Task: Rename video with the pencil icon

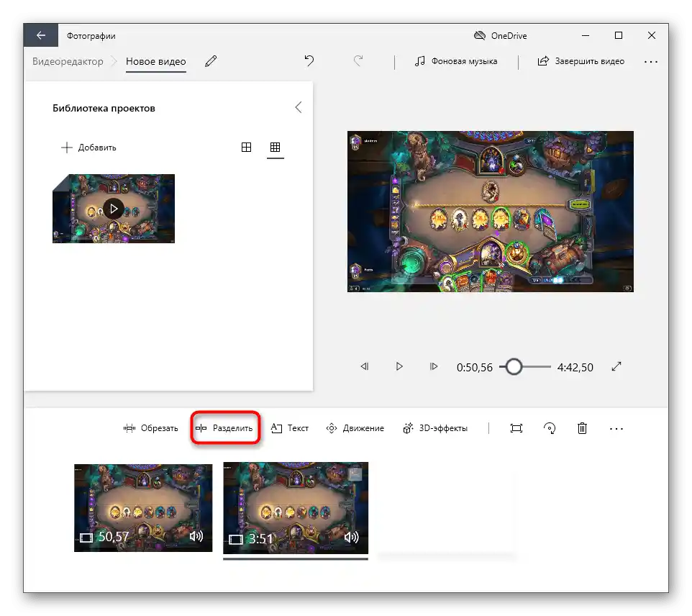Action: coord(211,61)
